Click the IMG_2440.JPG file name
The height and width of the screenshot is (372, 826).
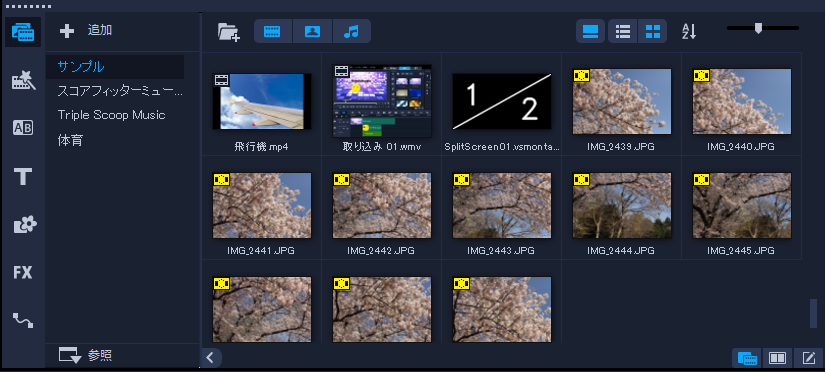741,147
